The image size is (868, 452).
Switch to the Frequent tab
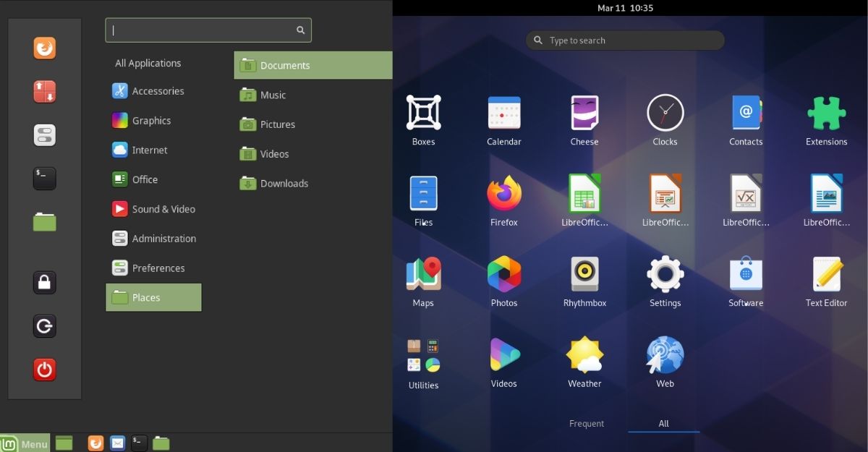click(587, 424)
